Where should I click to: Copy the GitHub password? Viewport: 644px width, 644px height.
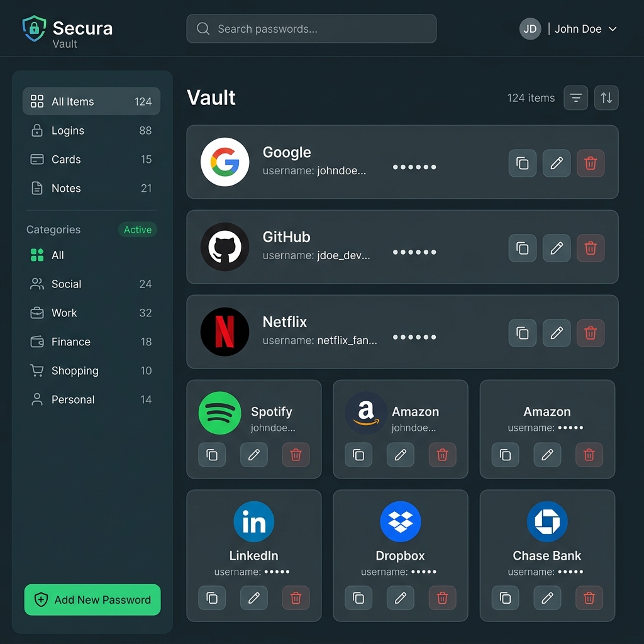tap(522, 248)
